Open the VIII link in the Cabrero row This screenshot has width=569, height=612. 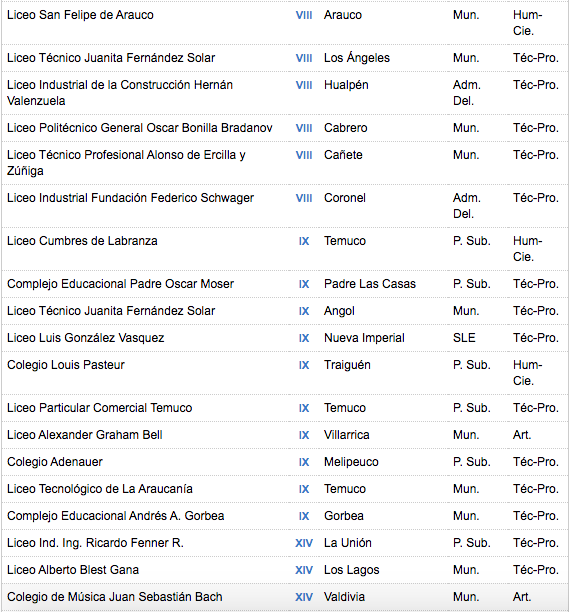pos(304,128)
